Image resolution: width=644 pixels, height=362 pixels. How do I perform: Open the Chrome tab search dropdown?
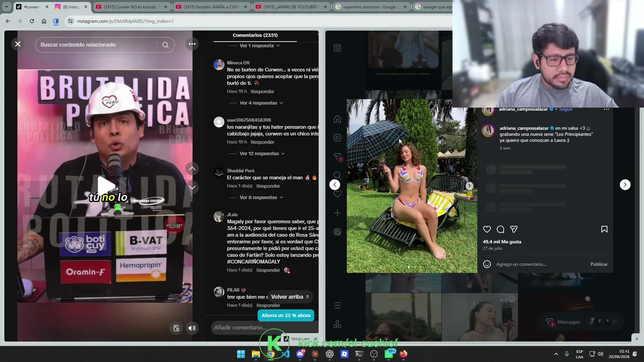click(x=7, y=7)
